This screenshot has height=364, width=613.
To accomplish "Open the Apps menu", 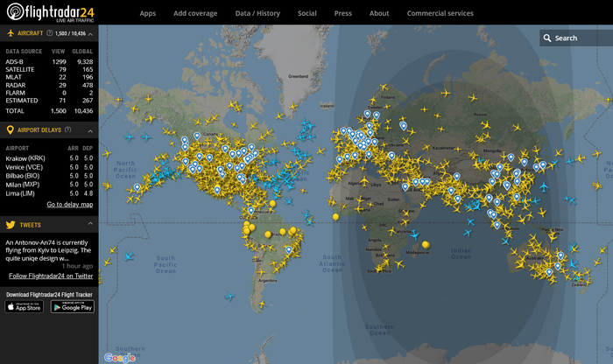I will pos(147,13).
